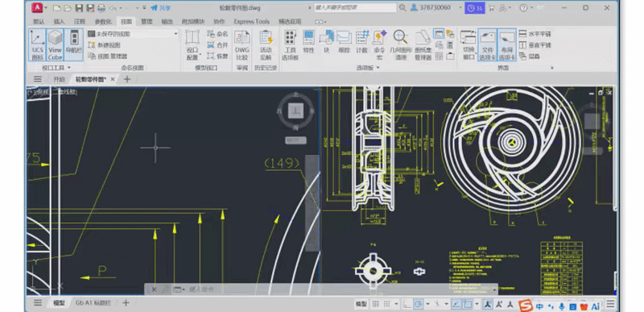Expand the palettes panel title arrow

pyautogui.click(x=378, y=68)
